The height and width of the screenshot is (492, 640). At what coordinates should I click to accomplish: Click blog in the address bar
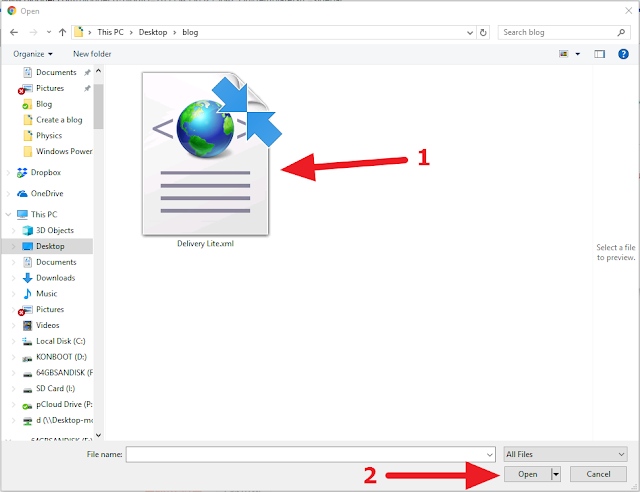(190, 32)
